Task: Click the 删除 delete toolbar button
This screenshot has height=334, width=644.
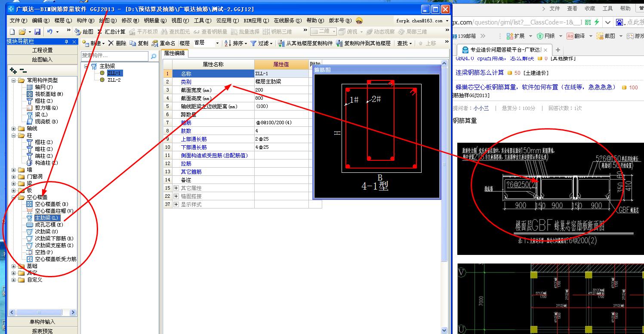Action: click(x=117, y=43)
